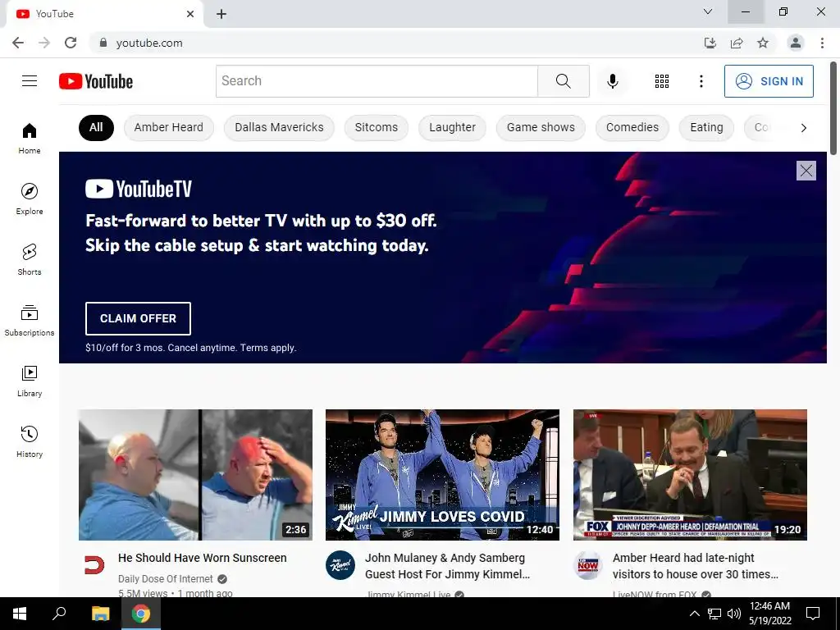Click the search magnifier button
This screenshot has height=630, width=840.
(563, 81)
